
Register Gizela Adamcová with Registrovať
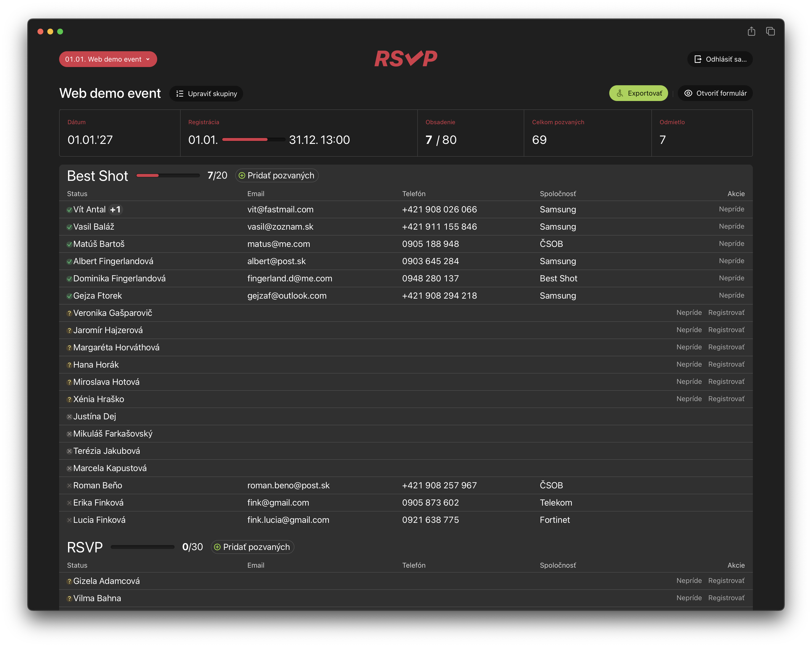pyautogui.click(x=726, y=581)
